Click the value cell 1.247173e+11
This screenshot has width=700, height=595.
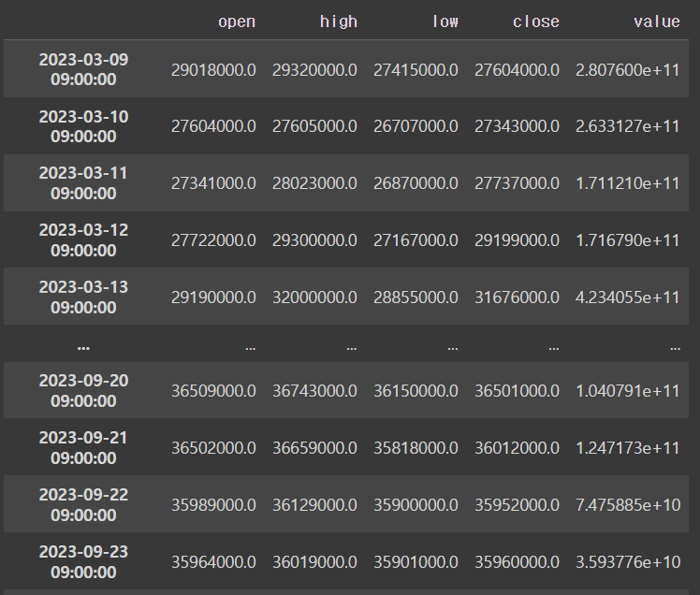pyautogui.click(x=628, y=448)
